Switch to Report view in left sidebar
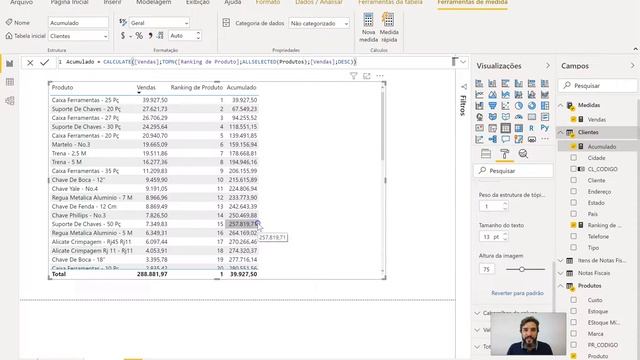640x360 pixels. coord(10,64)
